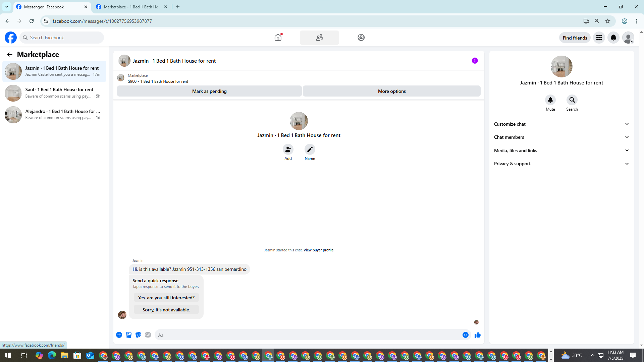The height and width of the screenshot is (362, 644).
Task: Click the GIF chooser icon
Action: point(148,335)
